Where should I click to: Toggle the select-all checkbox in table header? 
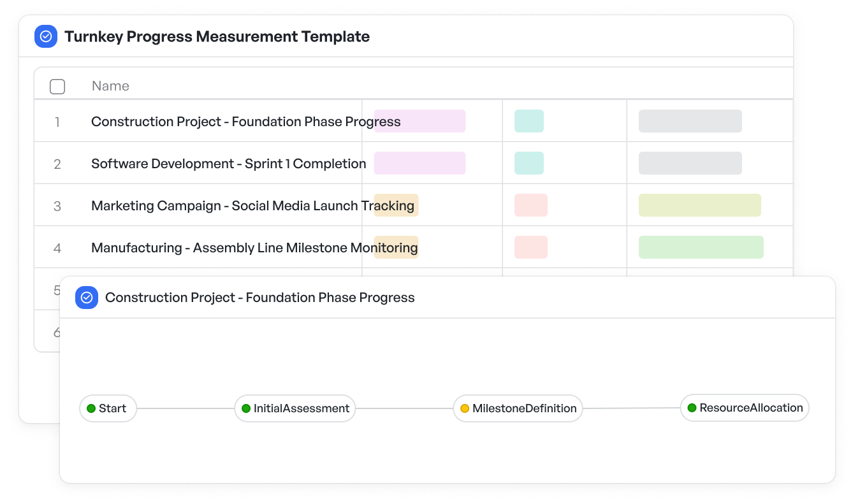(x=57, y=87)
